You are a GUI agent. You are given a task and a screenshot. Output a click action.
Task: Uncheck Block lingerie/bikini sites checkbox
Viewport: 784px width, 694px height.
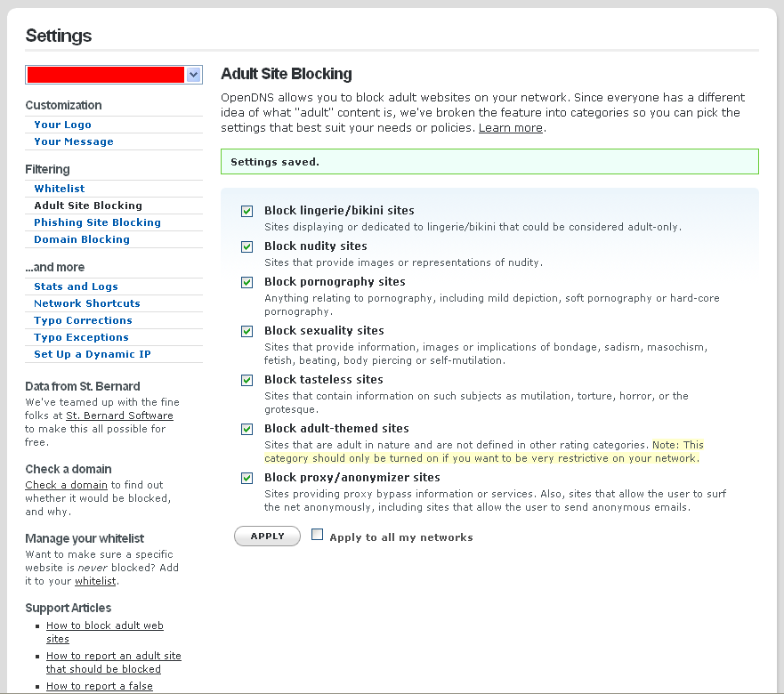(247, 211)
